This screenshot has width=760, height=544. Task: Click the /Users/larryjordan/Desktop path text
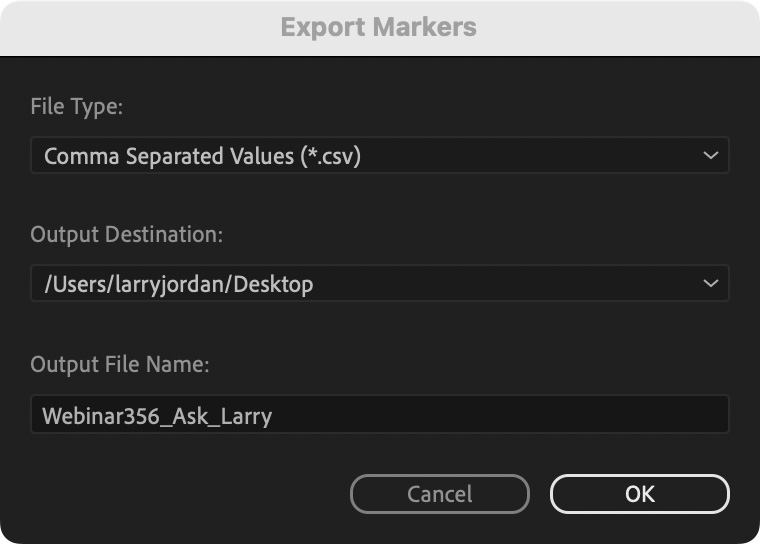pos(179,284)
